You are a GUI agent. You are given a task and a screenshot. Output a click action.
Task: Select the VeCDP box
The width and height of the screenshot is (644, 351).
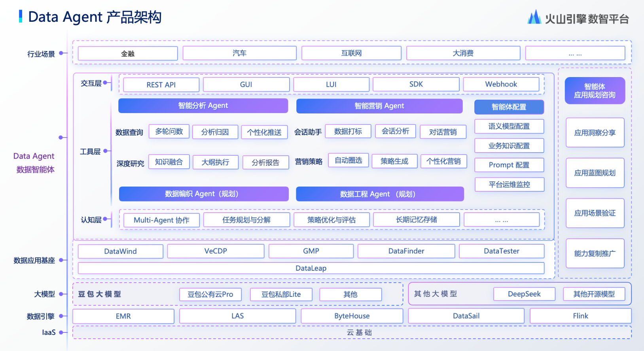(216, 251)
